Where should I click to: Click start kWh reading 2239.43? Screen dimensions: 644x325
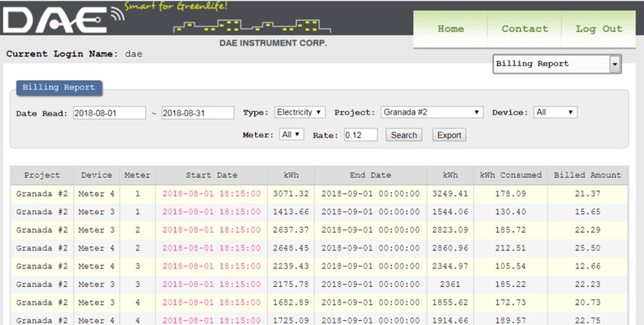[x=291, y=266]
